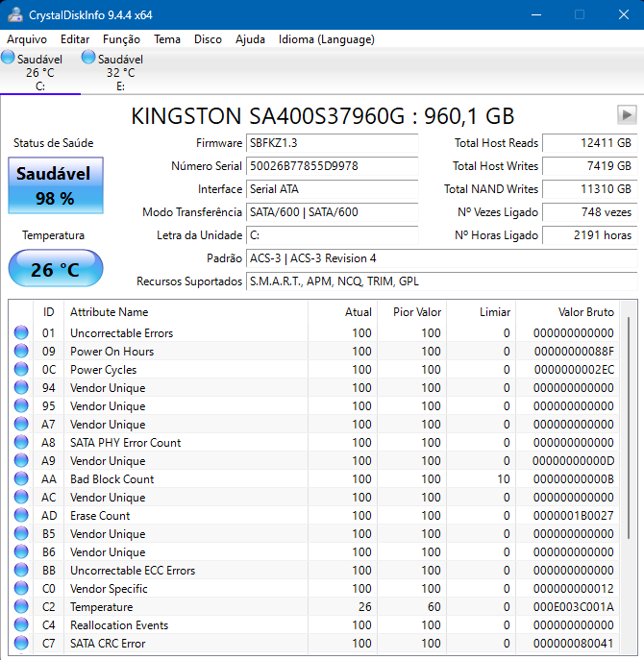Screen dimensions: 644x660
Task: Click the attribute list vertical scrollbar
Action: (x=629, y=428)
